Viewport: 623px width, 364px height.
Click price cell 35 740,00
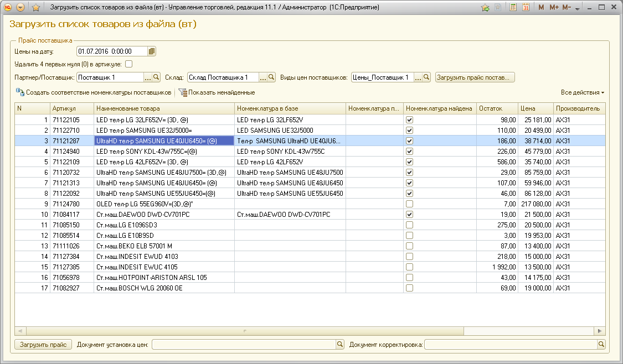[536, 162]
